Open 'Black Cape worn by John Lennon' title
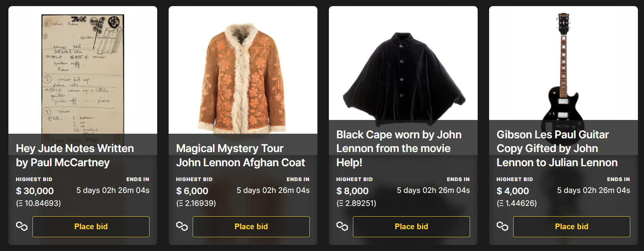 click(x=399, y=148)
